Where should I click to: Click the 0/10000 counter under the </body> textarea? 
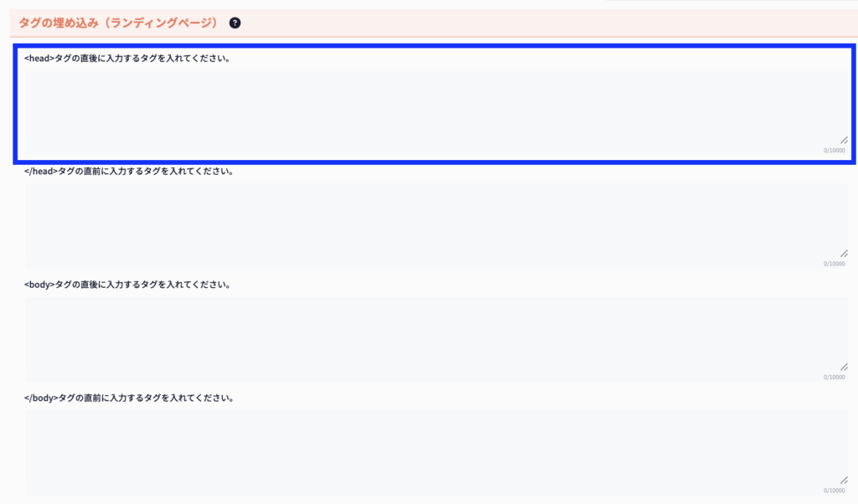tap(834, 490)
